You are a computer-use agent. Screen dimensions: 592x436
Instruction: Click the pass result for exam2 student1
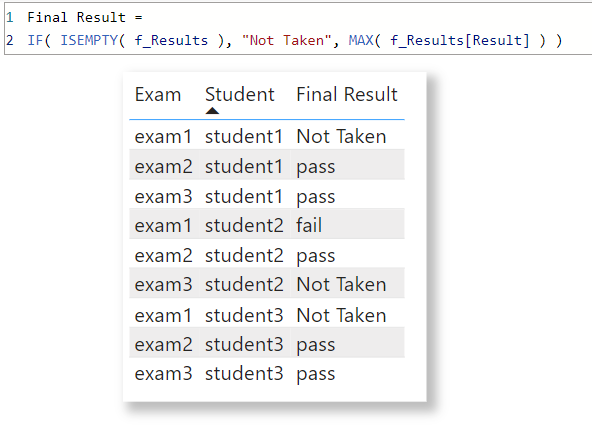(x=316, y=167)
